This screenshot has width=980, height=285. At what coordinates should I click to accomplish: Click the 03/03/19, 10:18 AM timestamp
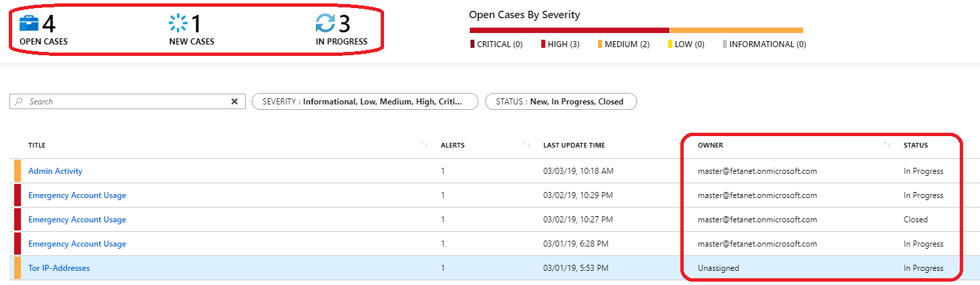pyautogui.click(x=578, y=171)
